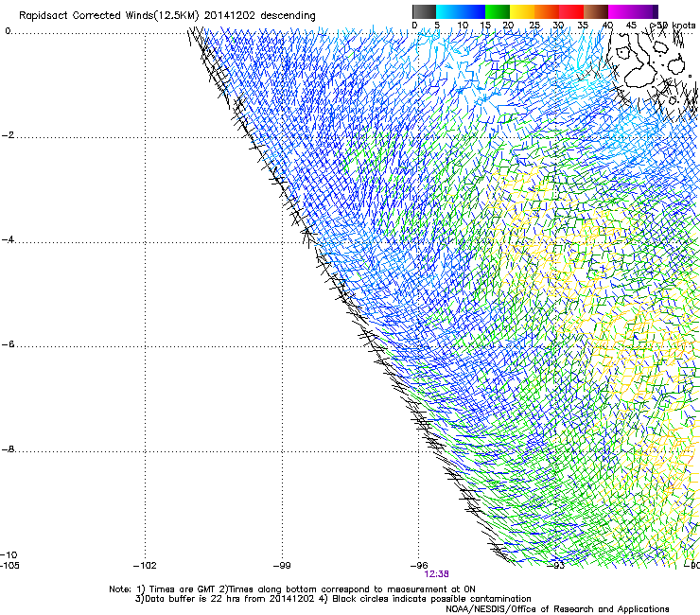Screen dimensions: 700x615
Task: Click the '-6' latitude axis label
Action: (8, 344)
